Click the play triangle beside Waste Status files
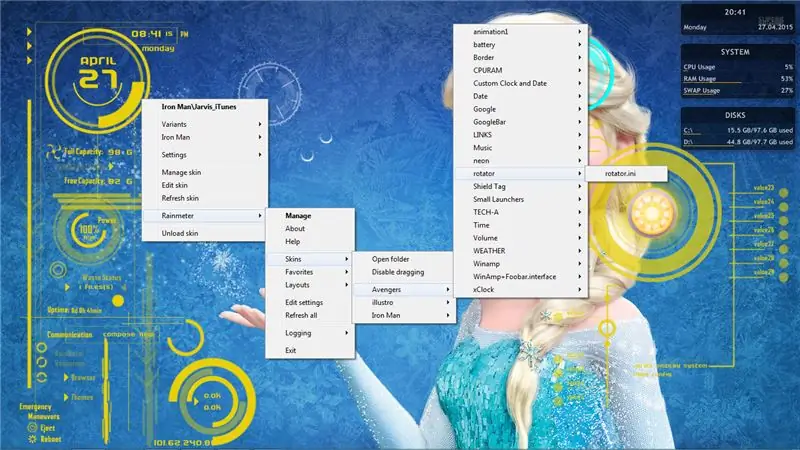The image size is (800, 450). tap(67, 287)
